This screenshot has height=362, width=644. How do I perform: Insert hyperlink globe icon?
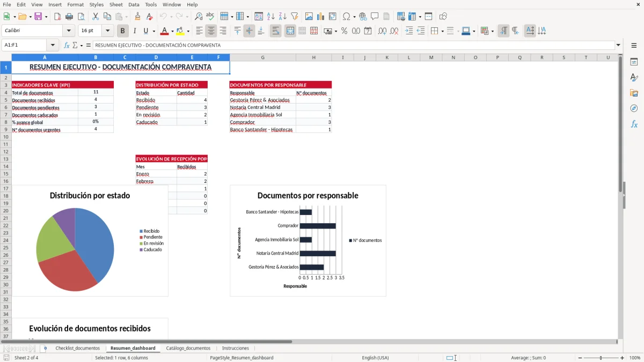[x=363, y=17]
